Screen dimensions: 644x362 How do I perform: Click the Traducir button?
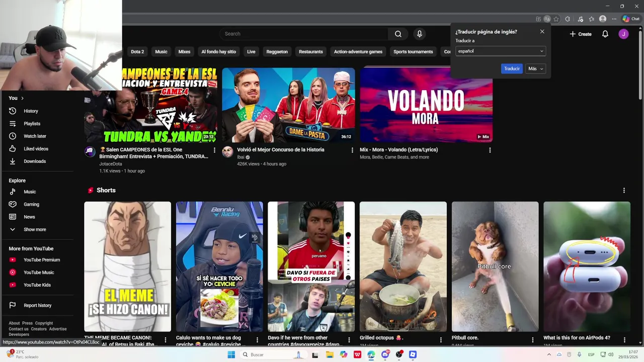(x=512, y=68)
